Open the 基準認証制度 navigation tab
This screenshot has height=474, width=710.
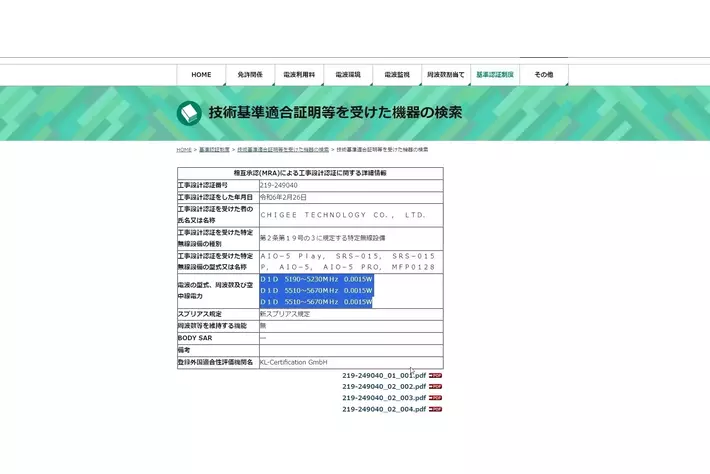pos(495,75)
